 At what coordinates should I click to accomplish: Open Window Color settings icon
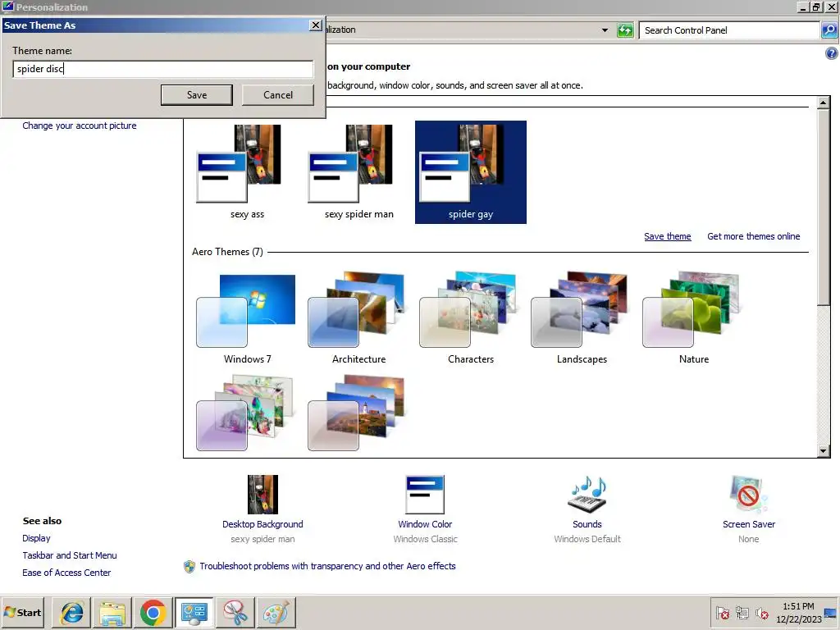coord(425,495)
